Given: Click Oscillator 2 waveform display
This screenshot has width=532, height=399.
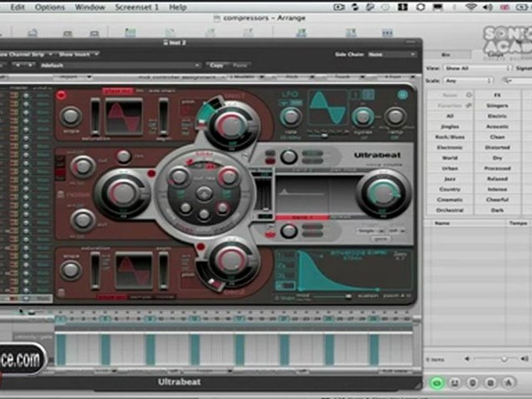Looking at the screenshot, I should click(x=134, y=271).
